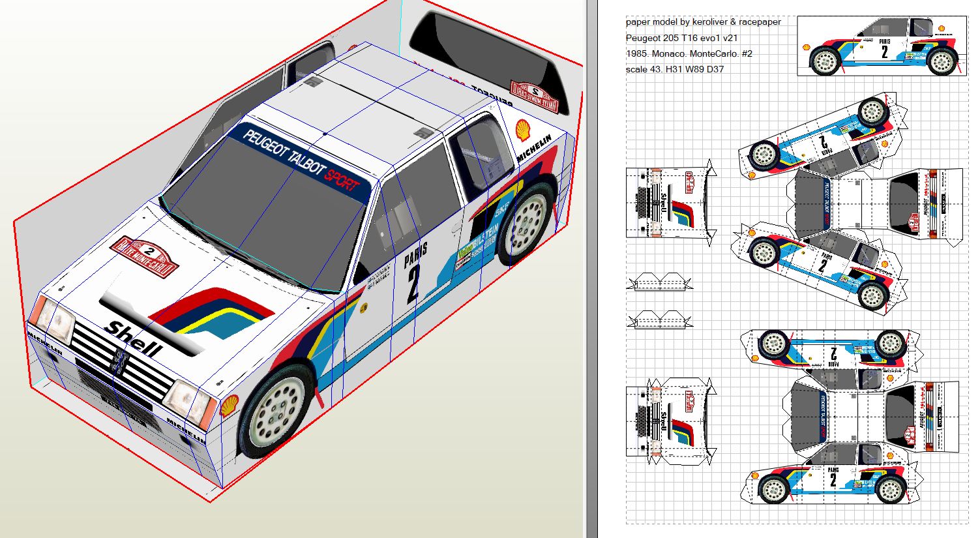Click the PEUGEOT TALBOT SPORT windshield banner
The width and height of the screenshot is (980, 538).
click(x=301, y=161)
